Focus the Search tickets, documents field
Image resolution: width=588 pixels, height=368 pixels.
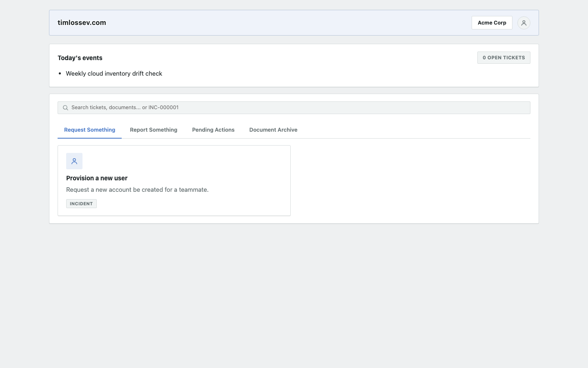pos(294,108)
